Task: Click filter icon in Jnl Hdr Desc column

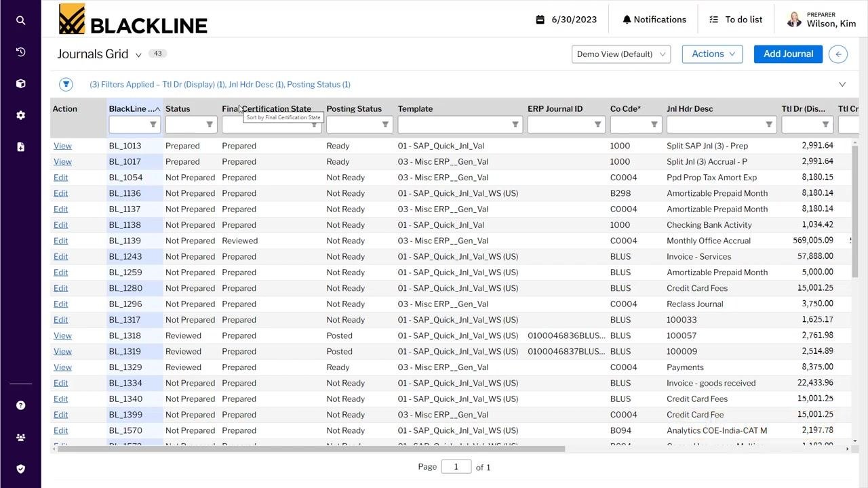Action: [769, 124]
